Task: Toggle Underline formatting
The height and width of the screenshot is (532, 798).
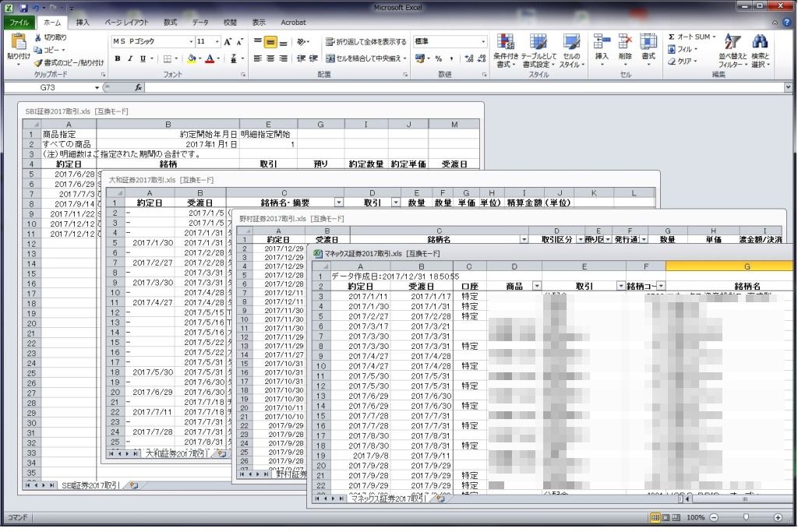Action: click(x=143, y=59)
